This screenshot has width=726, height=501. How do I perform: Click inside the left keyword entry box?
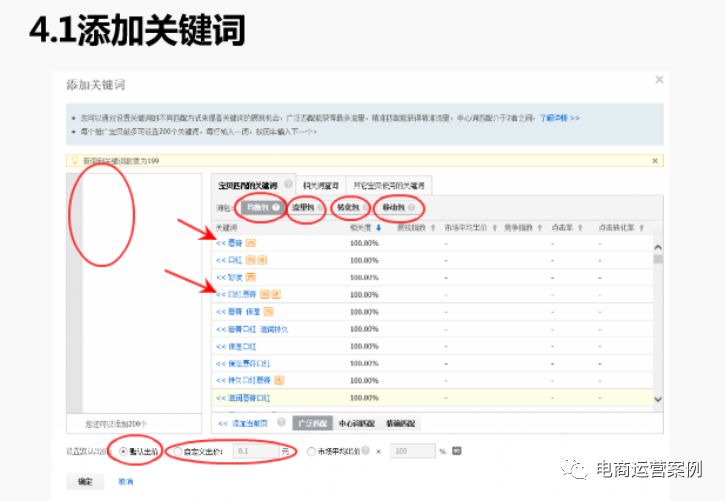click(x=142, y=293)
